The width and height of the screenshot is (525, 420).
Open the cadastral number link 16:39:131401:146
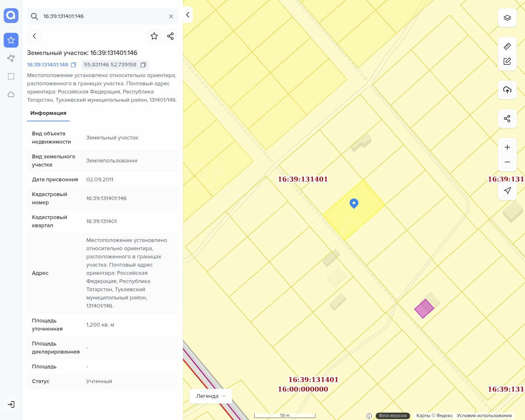click(48, 65)
